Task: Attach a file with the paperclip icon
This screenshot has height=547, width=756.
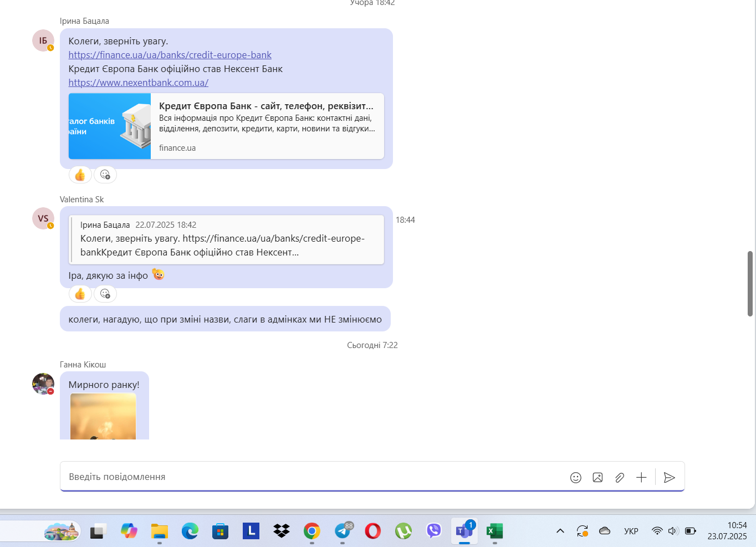Action: 620,478
